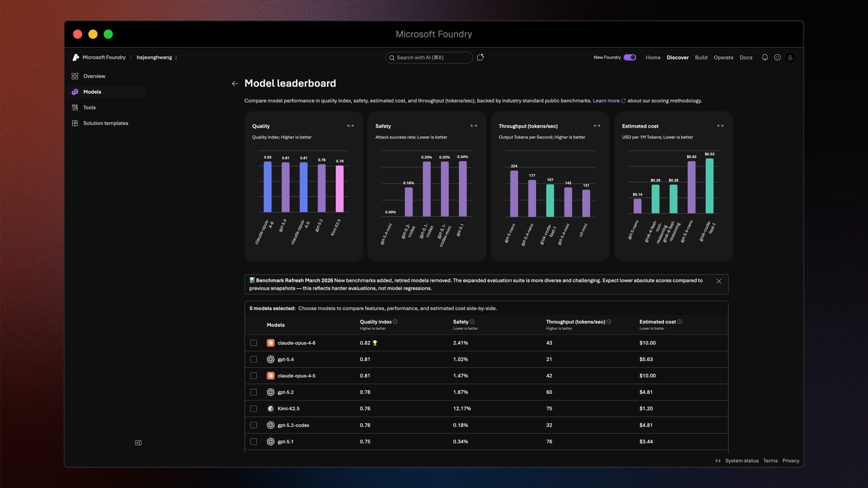Expand the Quality chart with arrows icon
The height and width of the screenshot is (488, 868).
[x=350, y=126]
